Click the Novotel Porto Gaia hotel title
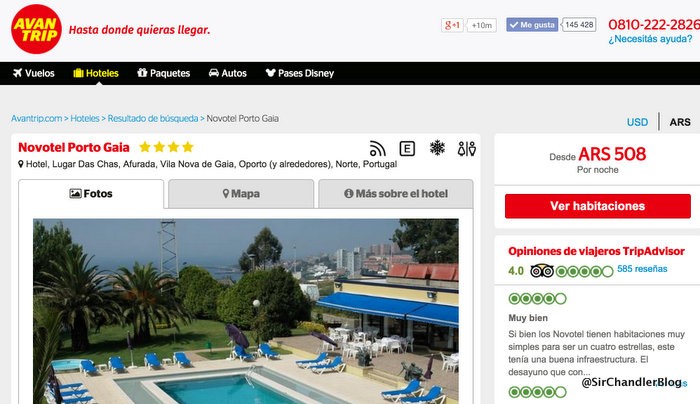This screenshot has width=700, height=404. (x=74, y=147)
